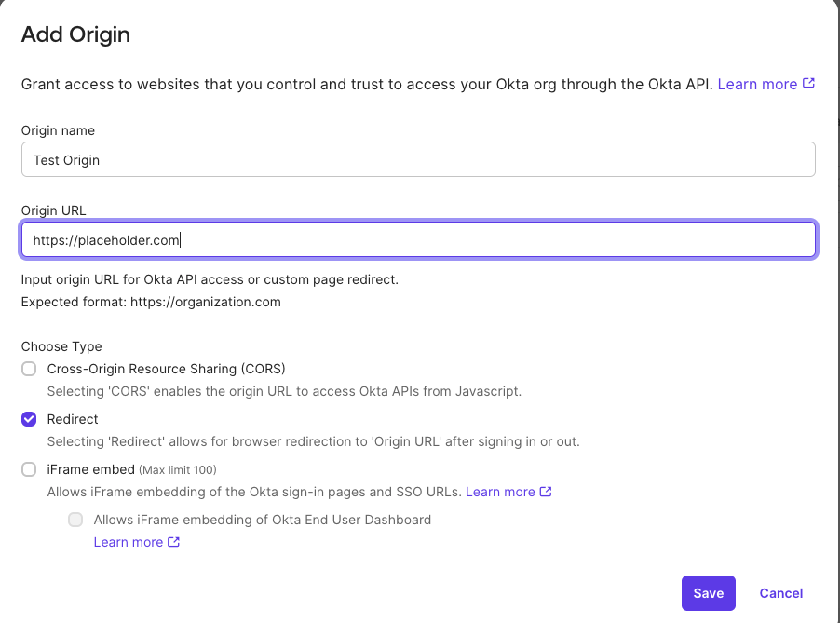The width and height of the screenshot is (840, 623).
Task: Enable Cross-Origin Resource Sharing (CORS) checkbox
Action: (29, 369)
